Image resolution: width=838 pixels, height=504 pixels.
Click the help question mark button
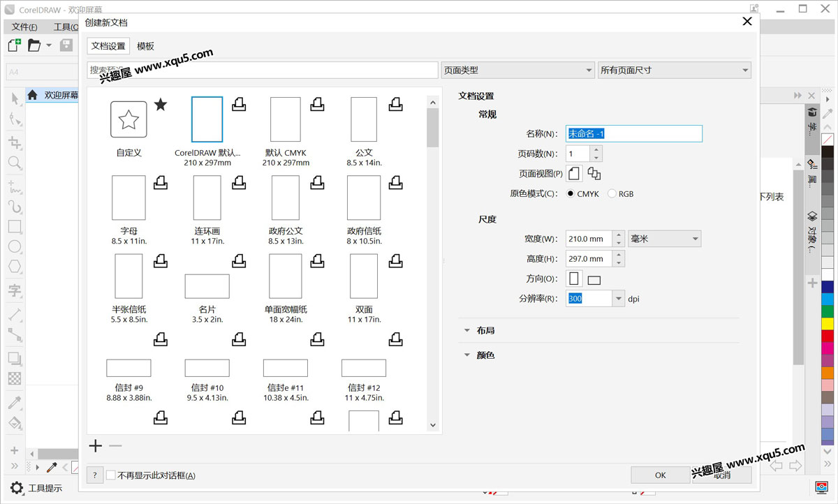[95, 475]
